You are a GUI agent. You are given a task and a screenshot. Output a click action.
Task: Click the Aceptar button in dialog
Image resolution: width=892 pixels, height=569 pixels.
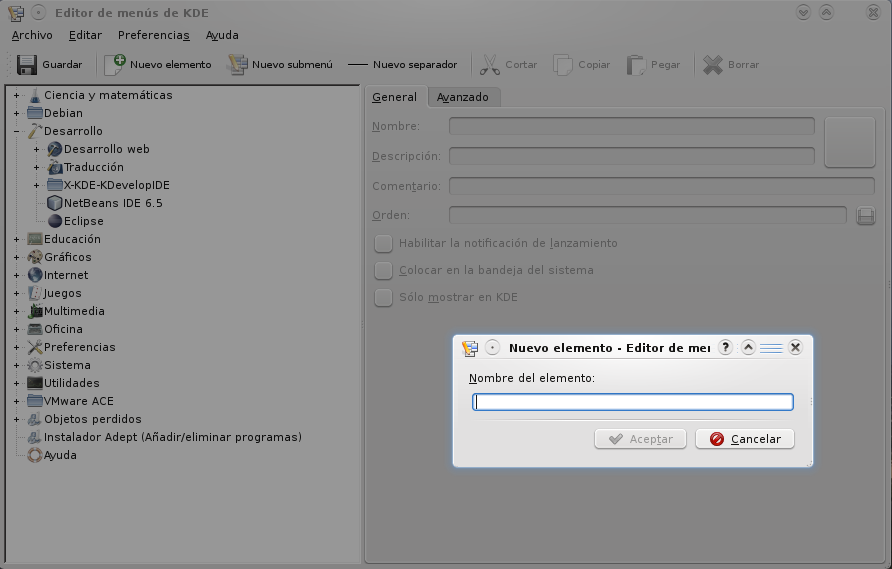click(640, 439)
